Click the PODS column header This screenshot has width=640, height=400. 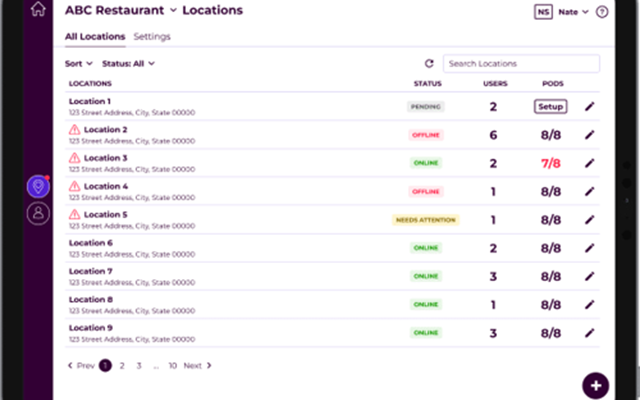click(553, 84)
